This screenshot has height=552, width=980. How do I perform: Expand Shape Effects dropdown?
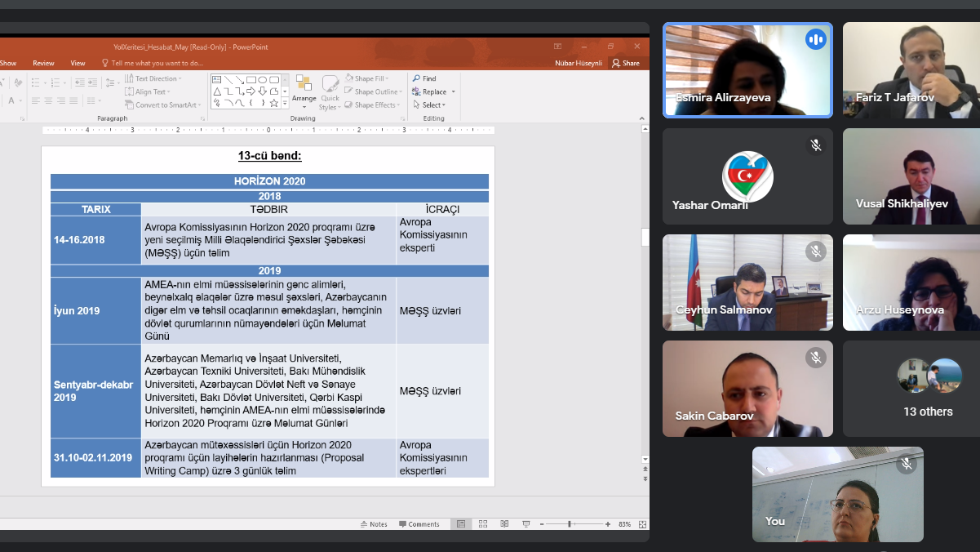(372, 105)
